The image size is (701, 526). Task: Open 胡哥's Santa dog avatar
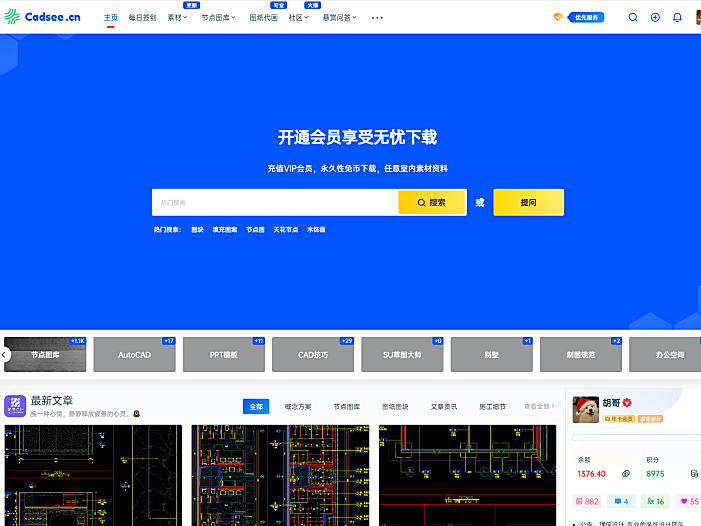586,409
